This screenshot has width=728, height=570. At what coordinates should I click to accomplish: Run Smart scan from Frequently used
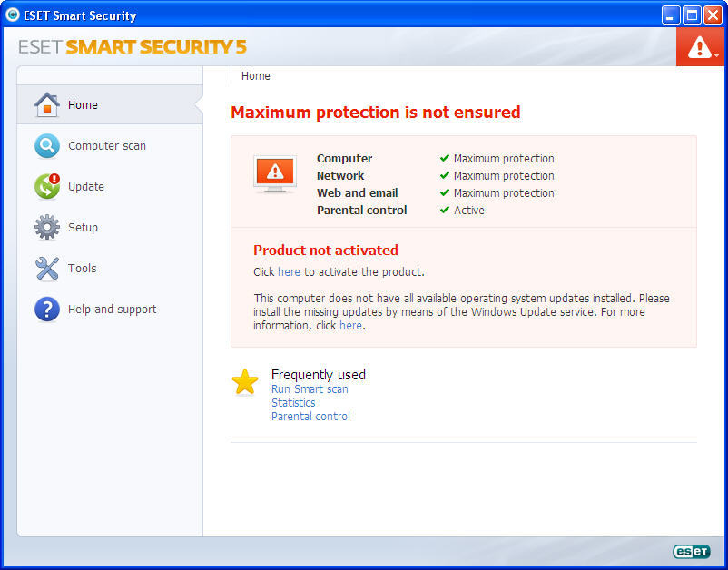pyautogui.click(x=310, y=388)
